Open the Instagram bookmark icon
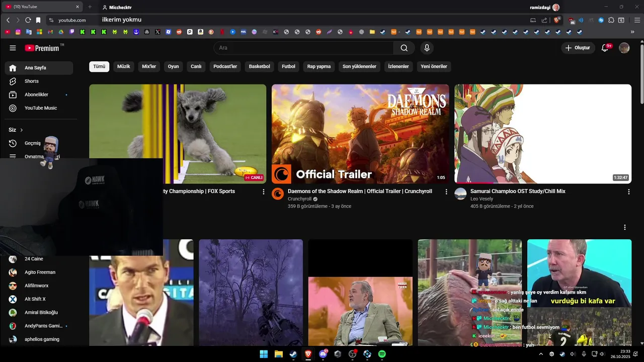Screen dimensions: 644x362 click(x=18, y=32)
